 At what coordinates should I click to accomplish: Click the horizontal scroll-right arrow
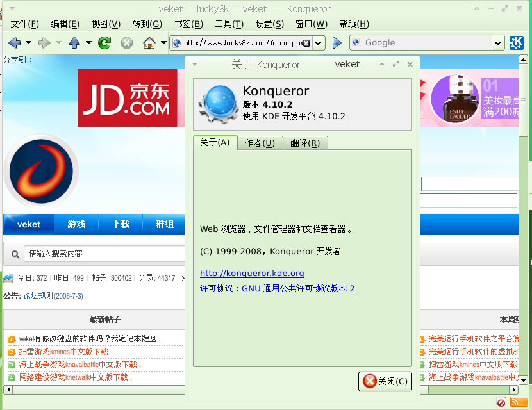pyautogui.click(x=514, y=389)
